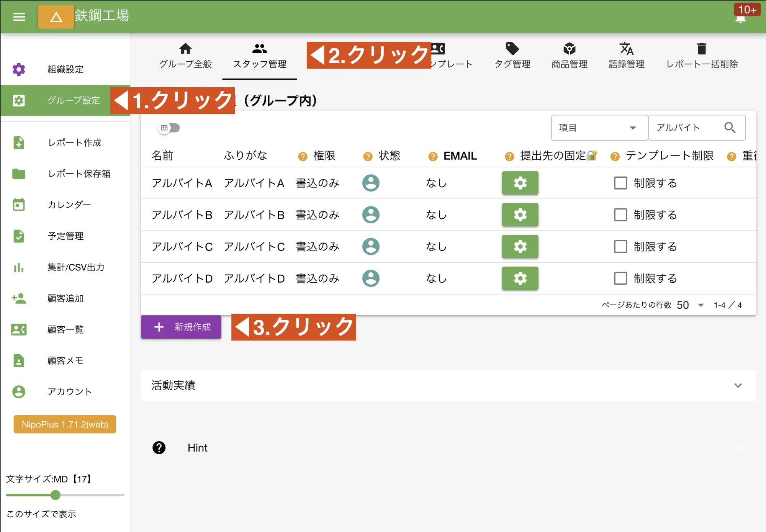Adjust the 文字サイズ slider
The width and height of the screenshot is (766, 532).
pyautogui.click(x=55, y=495)
